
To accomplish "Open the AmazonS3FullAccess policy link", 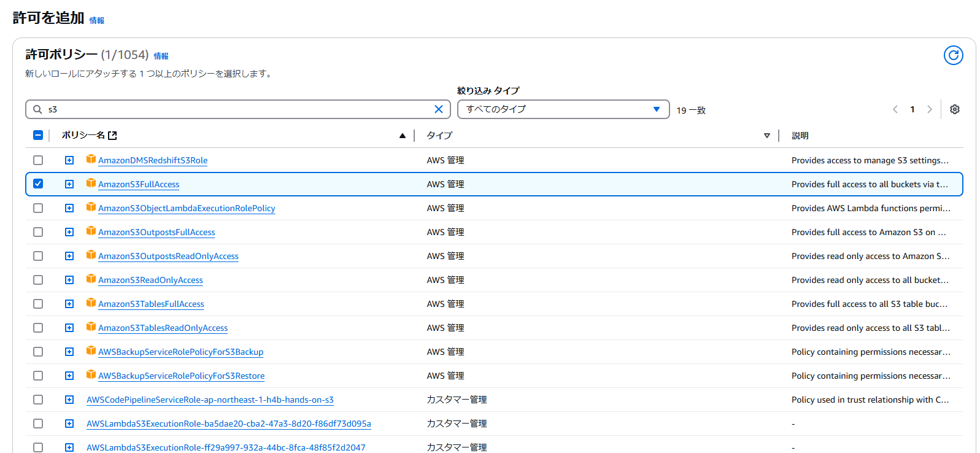I will 139,184.
